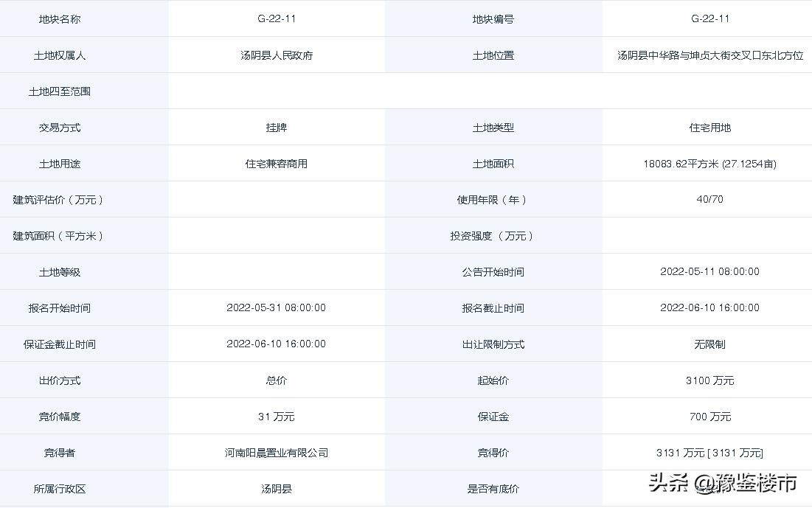Select the land use value 住宅兼容商用

click(x=276, y=163)
